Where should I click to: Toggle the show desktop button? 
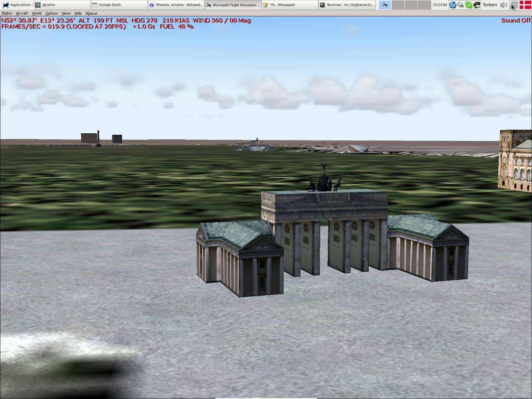(514, 5)
